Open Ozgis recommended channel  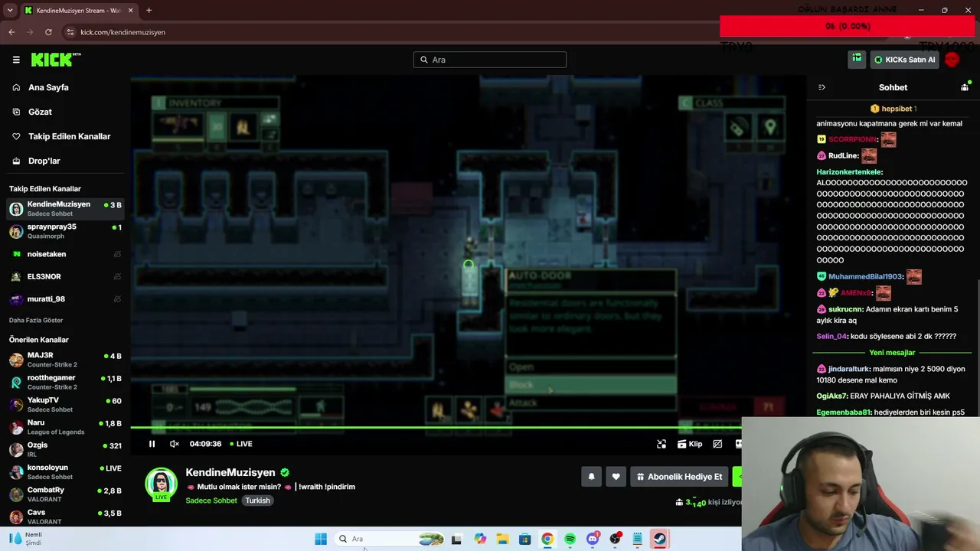click(65, 449)
